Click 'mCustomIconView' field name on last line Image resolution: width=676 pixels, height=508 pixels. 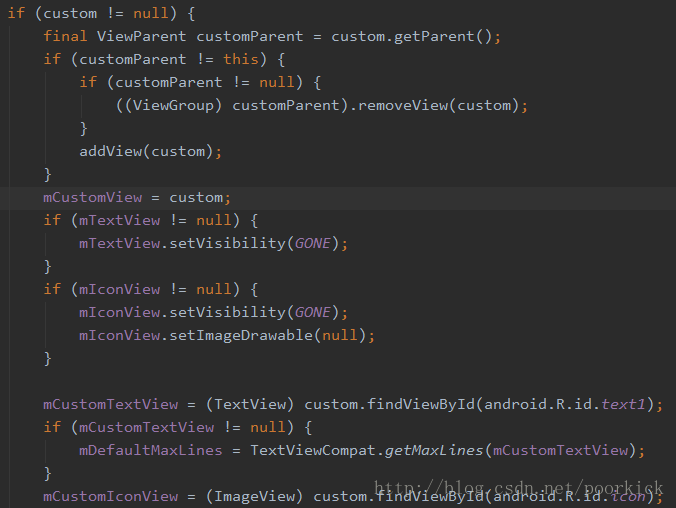pos(110,496)
